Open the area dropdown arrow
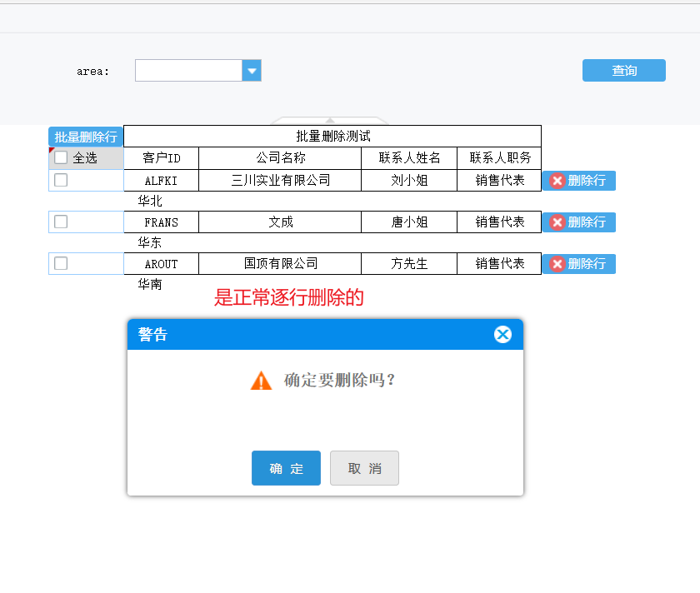Viewport: 700px width, 593px height. (252, 71)
